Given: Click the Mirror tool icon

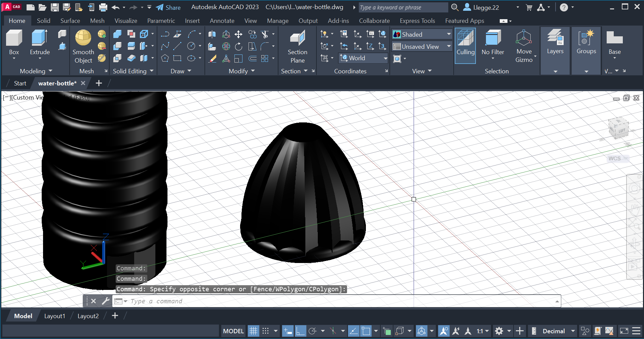Looking at the screenshot, I should tap(212, 34).
